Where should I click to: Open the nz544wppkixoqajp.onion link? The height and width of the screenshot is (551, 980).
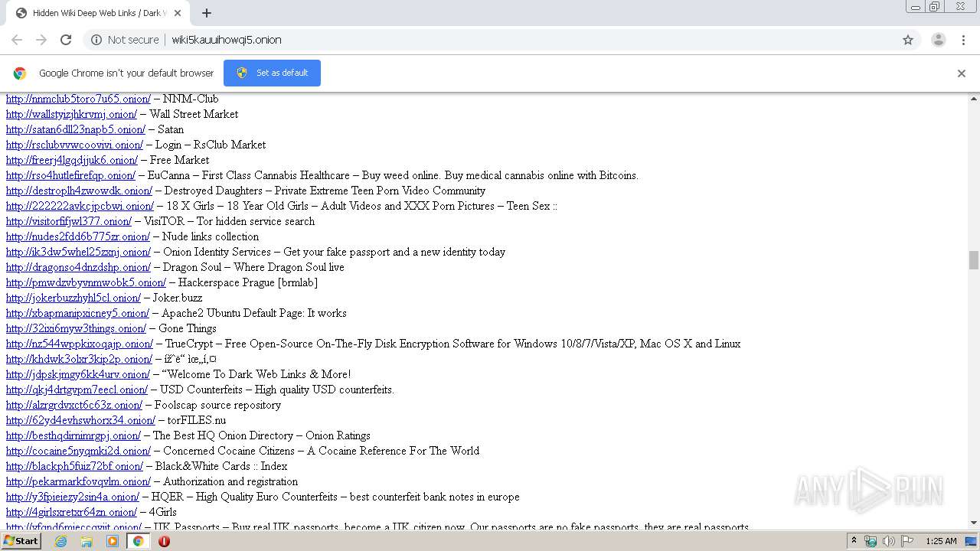(80, 344)
